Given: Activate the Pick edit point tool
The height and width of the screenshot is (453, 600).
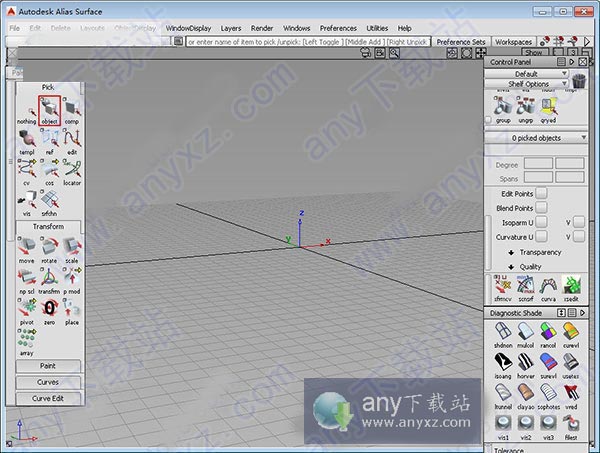Looking at the screenshot, I should (72, 141).
